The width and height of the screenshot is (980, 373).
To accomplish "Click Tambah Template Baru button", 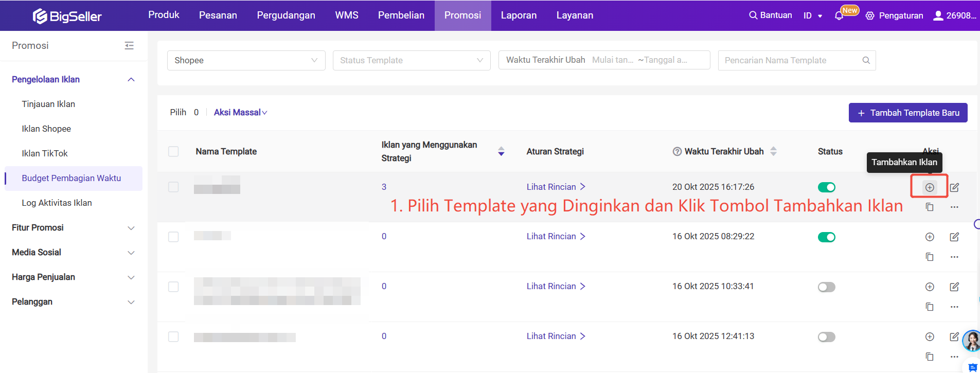I will pos(907,113).
